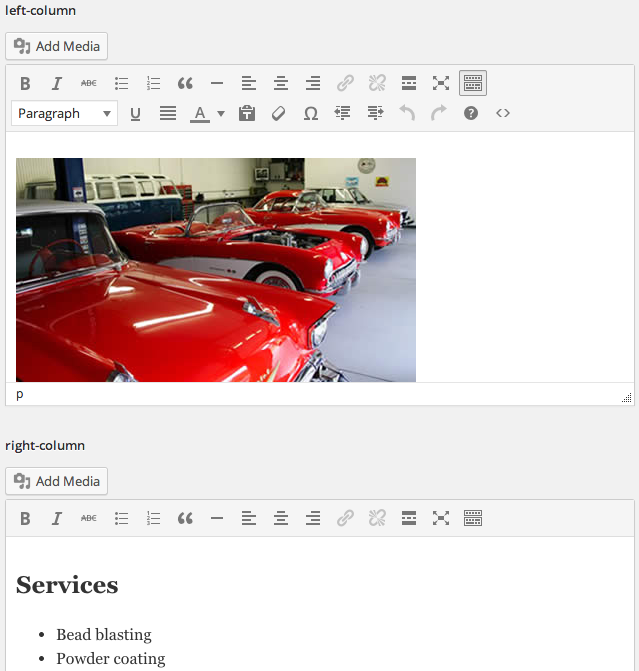639x671 pixels.
Task: Toggle bold in the left-column editor toolbar
Action: pyautogui.click(x=26, y=83)
